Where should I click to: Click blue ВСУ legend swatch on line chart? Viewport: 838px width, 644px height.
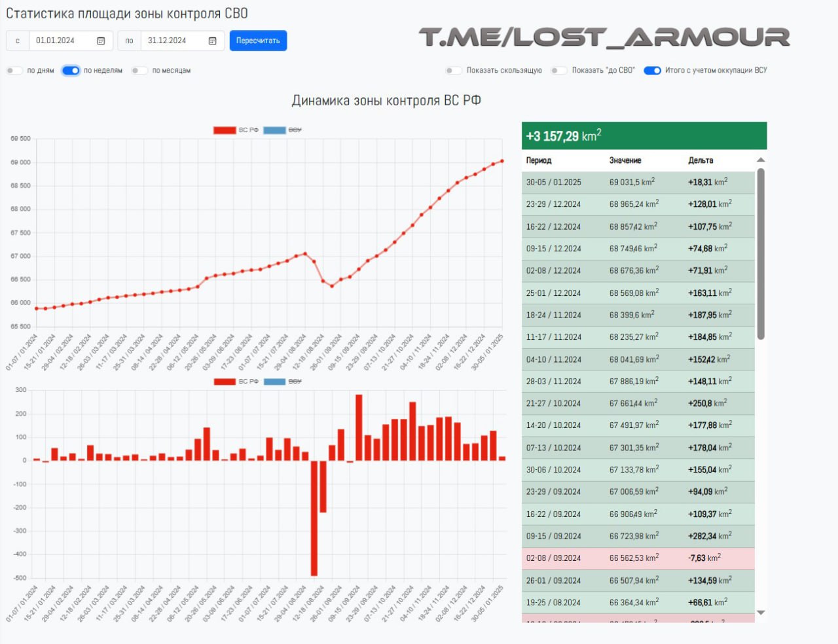(274, 130)
